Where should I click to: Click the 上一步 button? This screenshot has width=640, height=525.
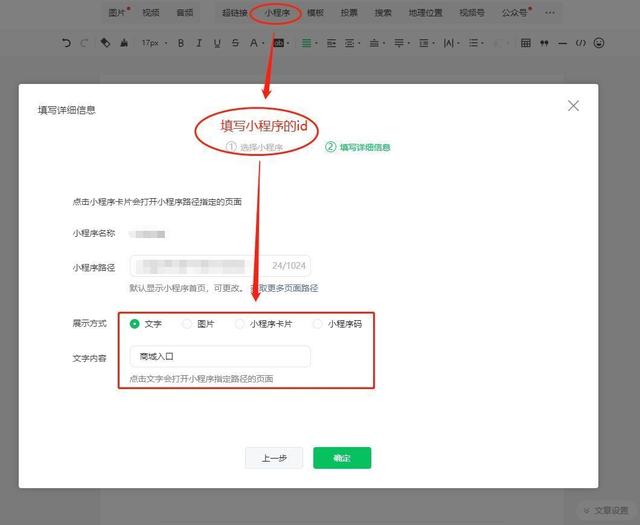[x=274, y=458]
